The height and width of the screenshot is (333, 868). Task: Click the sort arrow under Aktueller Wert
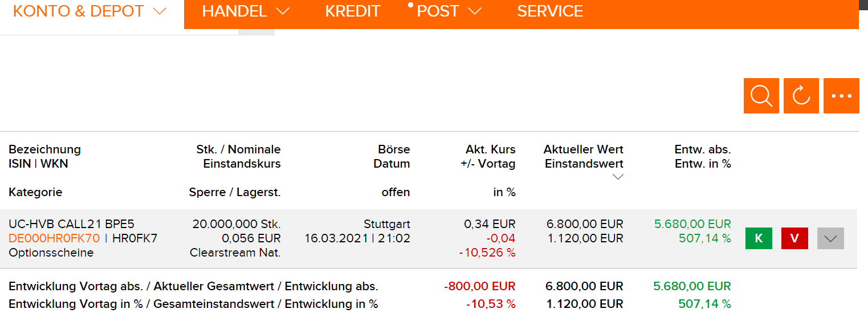(617, 177)
